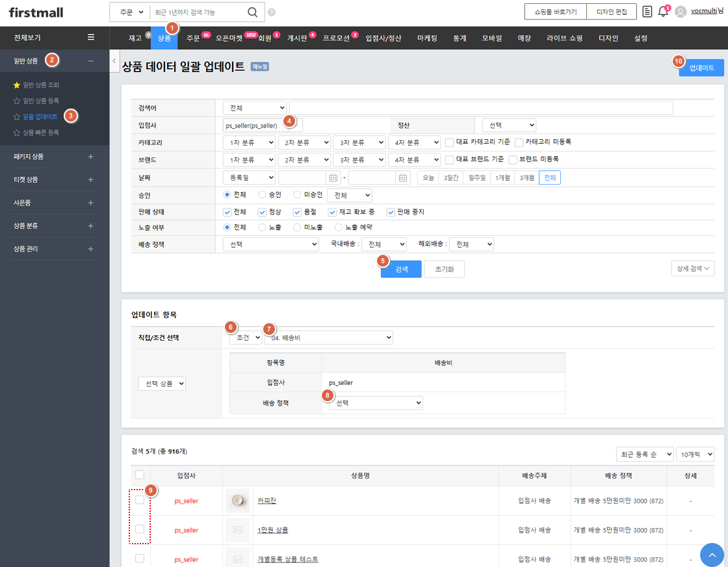Click the scroll-to-top arrow button
This screenshot has width=728, height=567.
click(712, 555)
